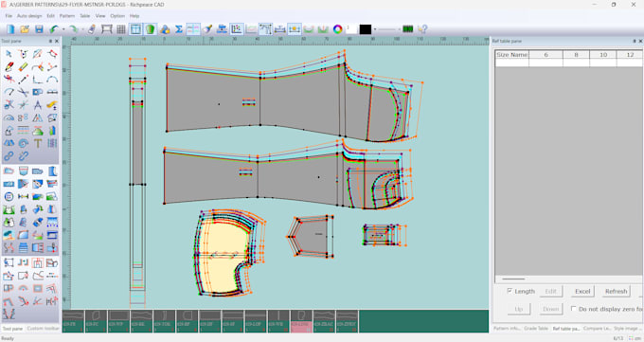This screenshot has width=644, height=342.
Task: Open the File menu
Action: (x=9, y=15)
